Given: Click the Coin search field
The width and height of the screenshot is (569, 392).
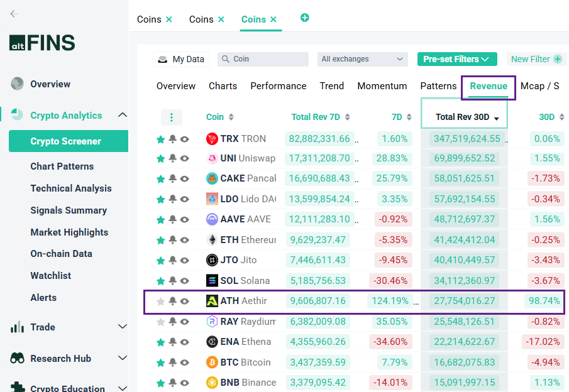Looking at the screenshot, I should click(263, 59).
